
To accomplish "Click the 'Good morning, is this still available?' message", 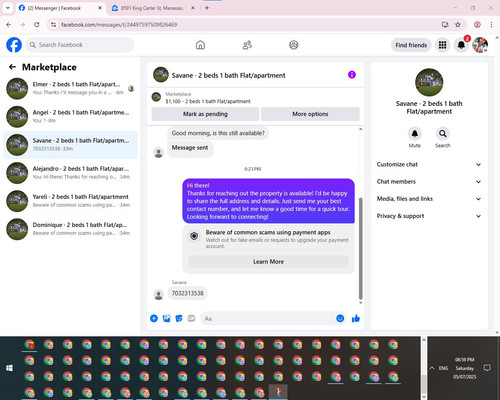I will (x=218, y=133).
